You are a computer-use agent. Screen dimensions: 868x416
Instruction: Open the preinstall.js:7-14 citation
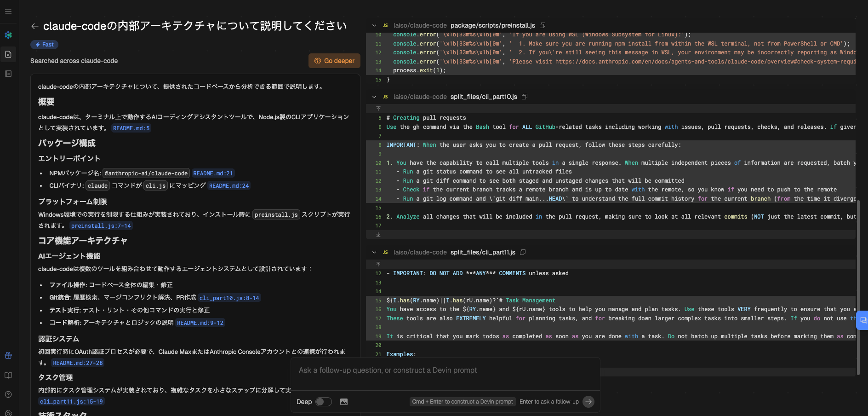(x=101, y=226)
